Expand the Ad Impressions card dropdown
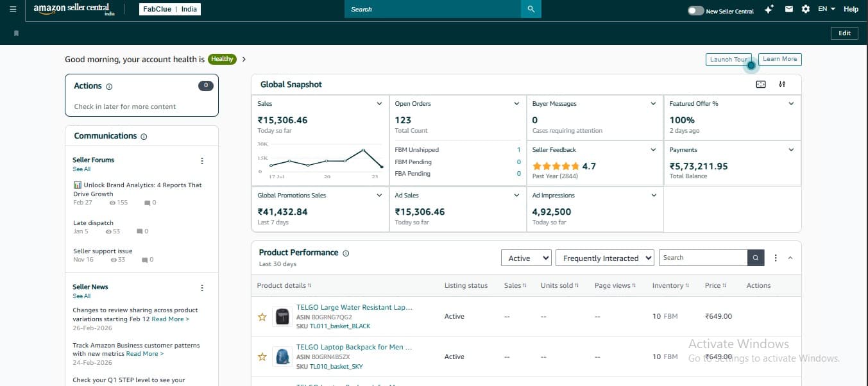 (x=653, y=196)
